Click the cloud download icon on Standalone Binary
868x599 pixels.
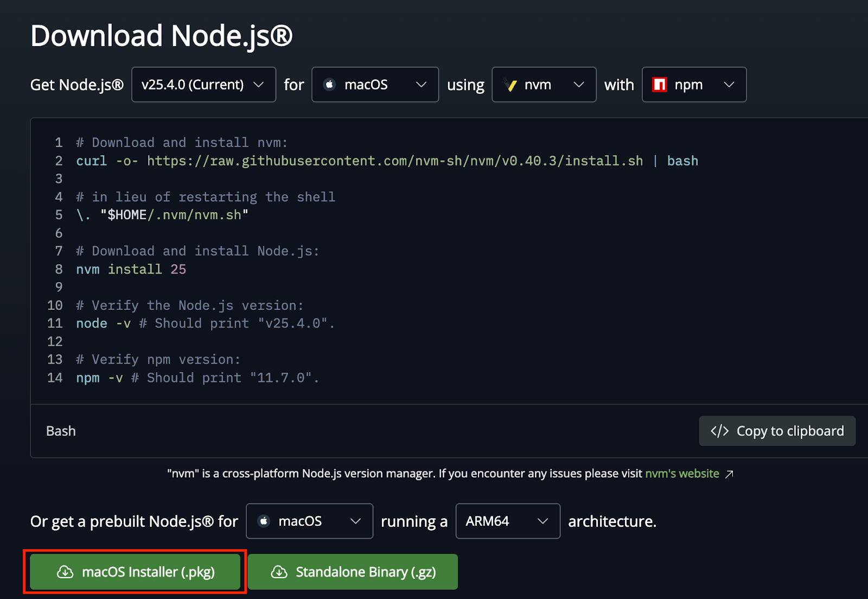[279, 572]
